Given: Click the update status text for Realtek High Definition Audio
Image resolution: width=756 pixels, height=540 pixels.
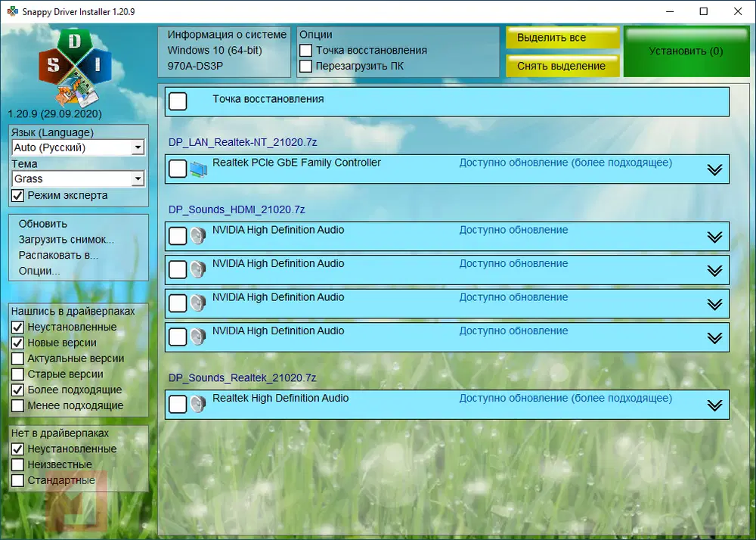Looking at the screenshot, I should [565, 399].
